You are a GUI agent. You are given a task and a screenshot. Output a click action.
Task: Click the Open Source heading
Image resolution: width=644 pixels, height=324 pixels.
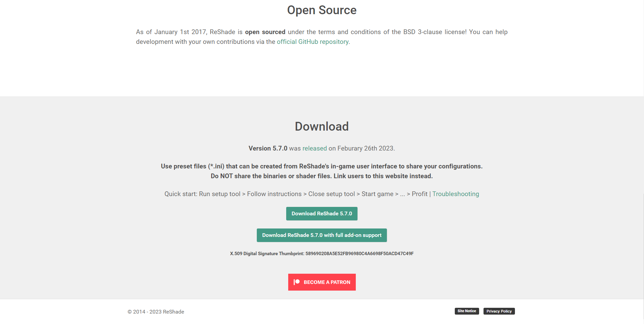(x=322, y=10)
